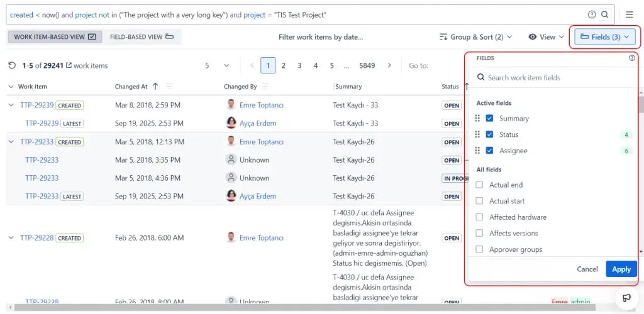This screenshot has height=314, width=644.
Task: Switch to Field-Based View tab
Action: coord(142,37)
